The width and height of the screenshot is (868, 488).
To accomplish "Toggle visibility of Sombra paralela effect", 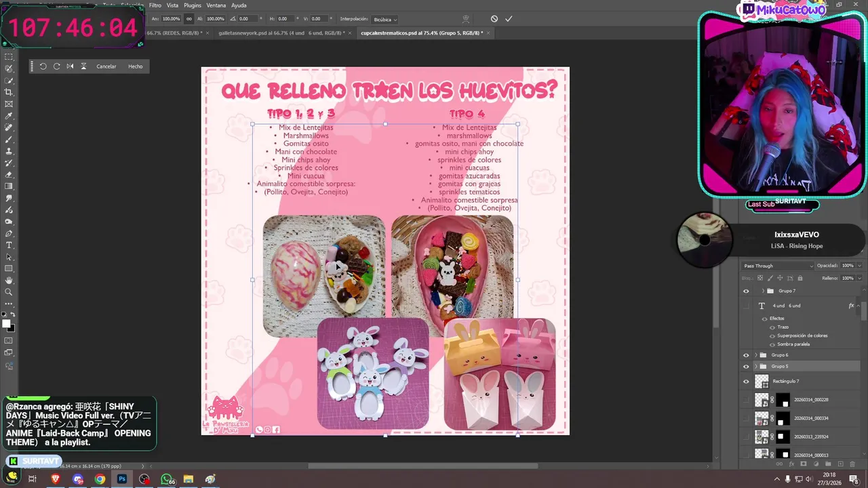I will [x=772, y=344].
